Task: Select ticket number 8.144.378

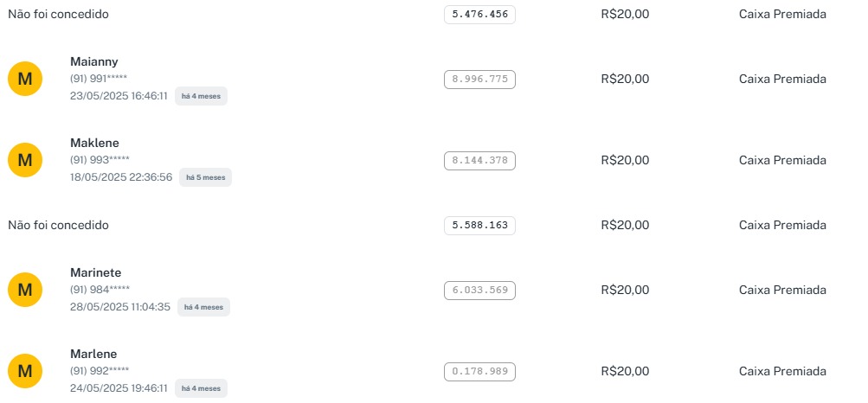Action: tap(479, 160)
